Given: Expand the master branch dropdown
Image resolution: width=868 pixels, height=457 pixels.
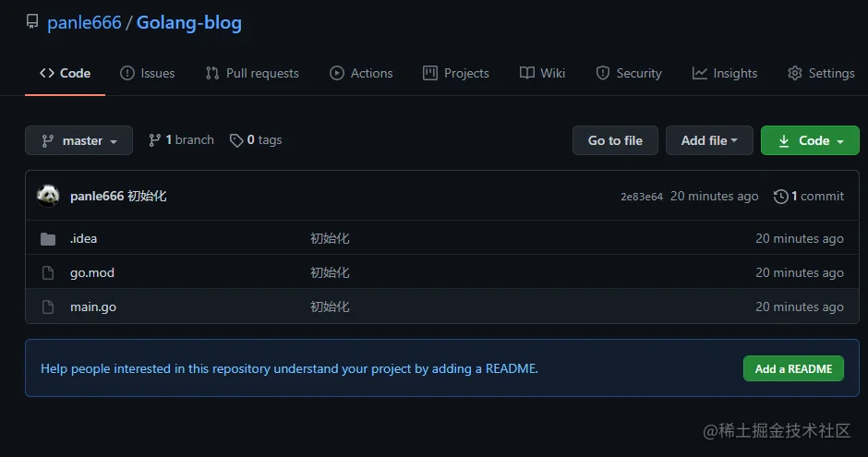Looking at the screenshot, I should pos(78,140).
